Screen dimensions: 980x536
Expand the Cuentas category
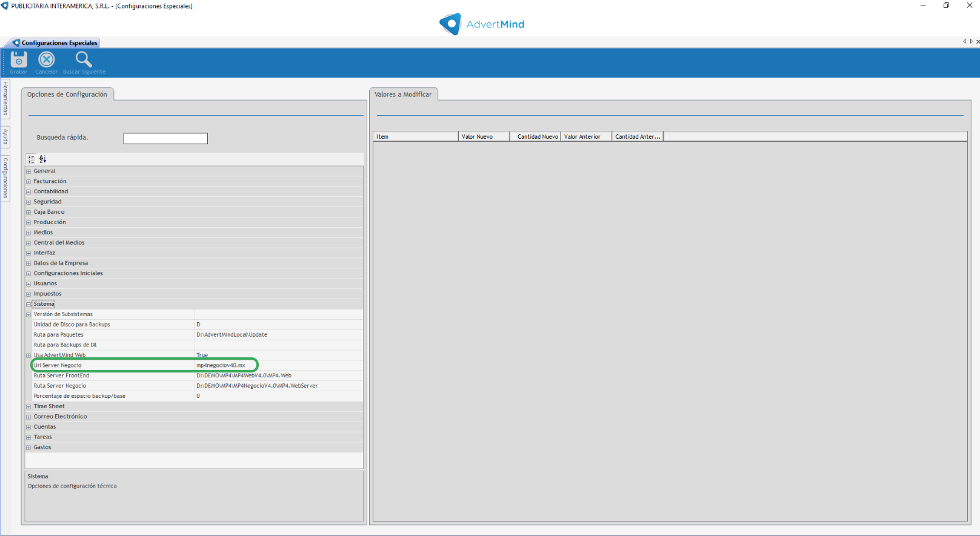tap(28, 428)
